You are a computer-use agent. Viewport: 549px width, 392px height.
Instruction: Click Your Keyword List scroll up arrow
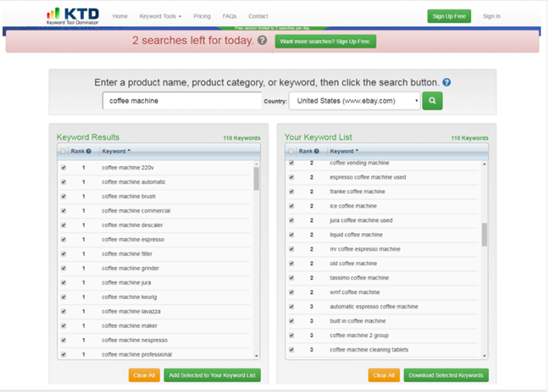[x=484, y=164]
